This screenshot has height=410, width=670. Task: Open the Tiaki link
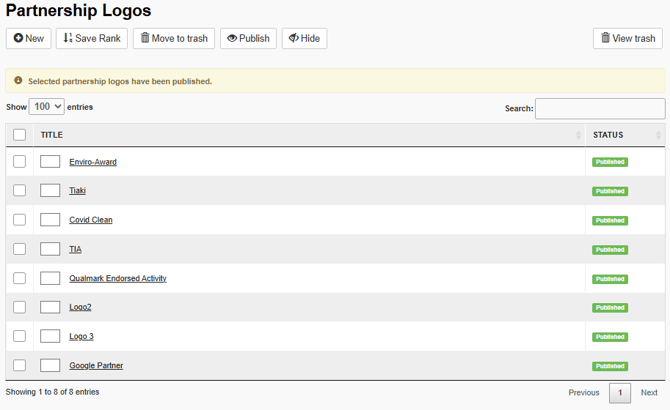[77, 190]
